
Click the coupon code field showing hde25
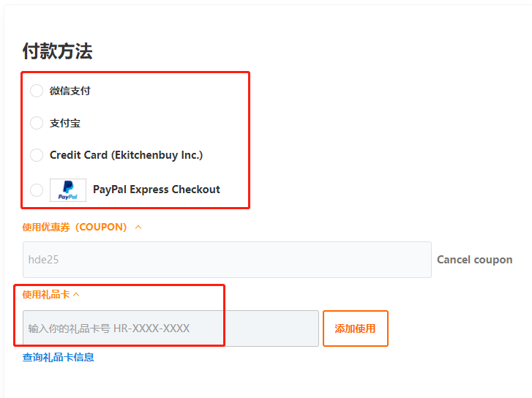[227, 260]
